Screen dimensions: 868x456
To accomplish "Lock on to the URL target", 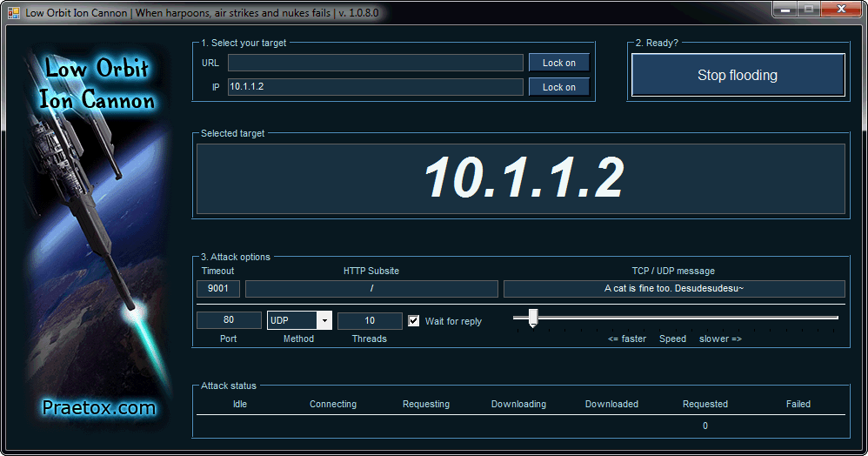I will click(558, 63).
